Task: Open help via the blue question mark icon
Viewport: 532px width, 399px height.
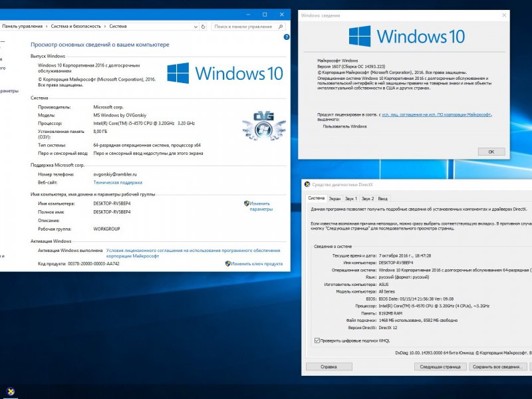Action: point(287,37)
